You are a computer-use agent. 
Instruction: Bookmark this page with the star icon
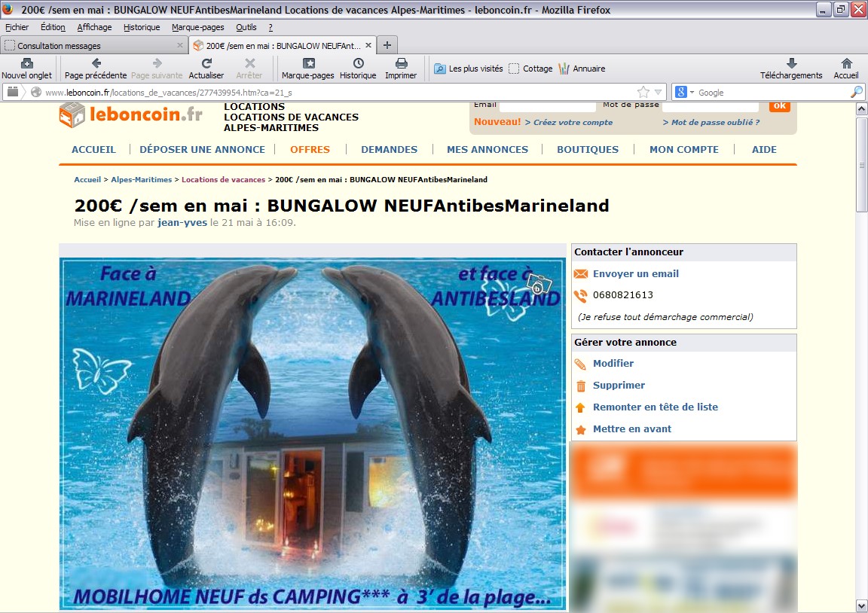pos(643,92)
